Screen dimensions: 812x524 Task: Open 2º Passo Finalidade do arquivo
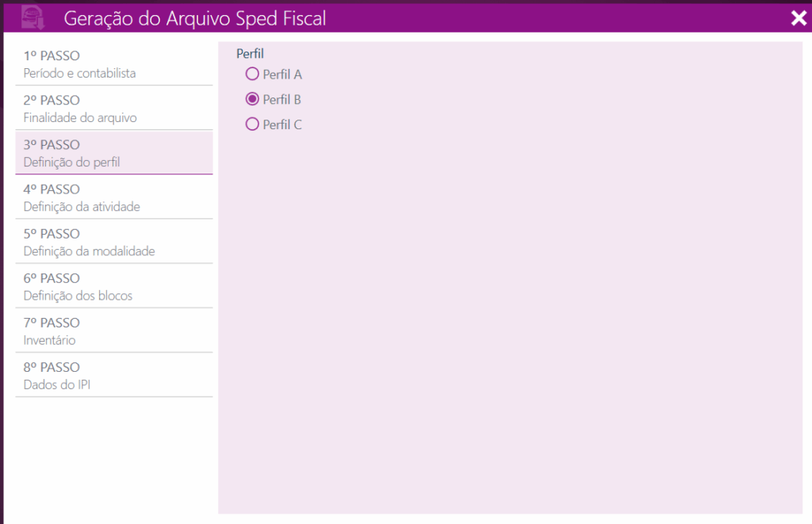[113, 109]
